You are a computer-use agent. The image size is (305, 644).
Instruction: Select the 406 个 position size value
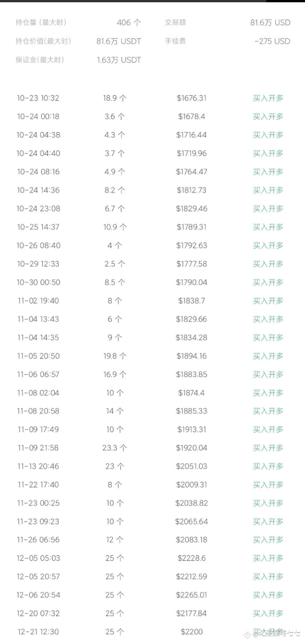(129, 23)
